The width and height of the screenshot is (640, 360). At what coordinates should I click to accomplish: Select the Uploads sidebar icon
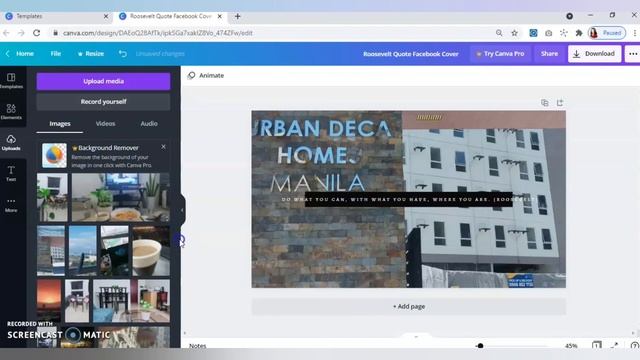click(x=11, y=142)
